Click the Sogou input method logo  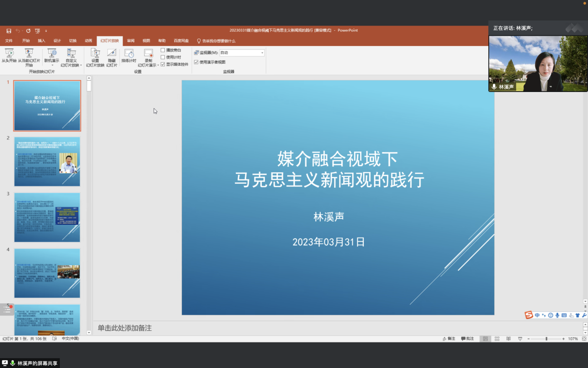click(529, 315)
